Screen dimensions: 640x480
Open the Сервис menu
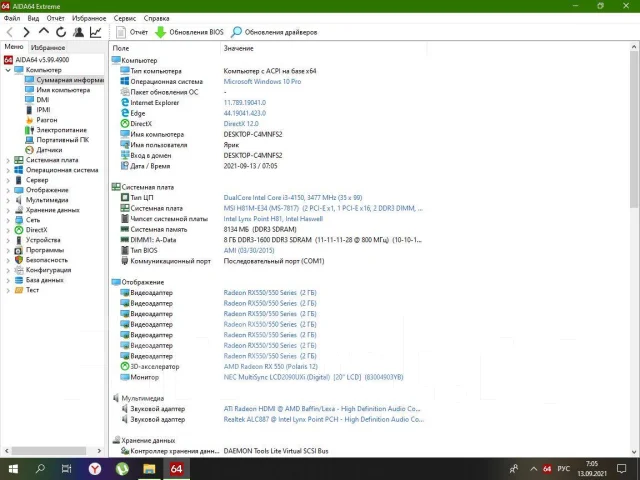tap(125, 18)
